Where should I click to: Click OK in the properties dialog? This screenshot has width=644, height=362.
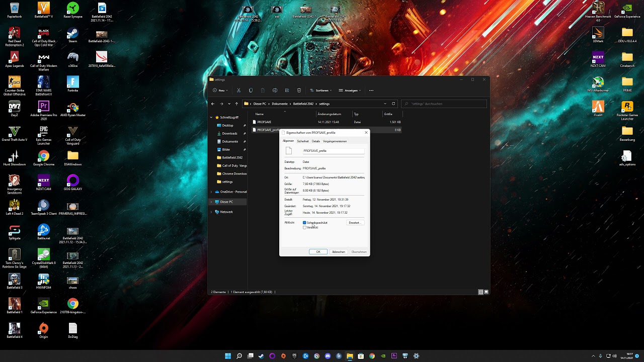tap(318, 251)
